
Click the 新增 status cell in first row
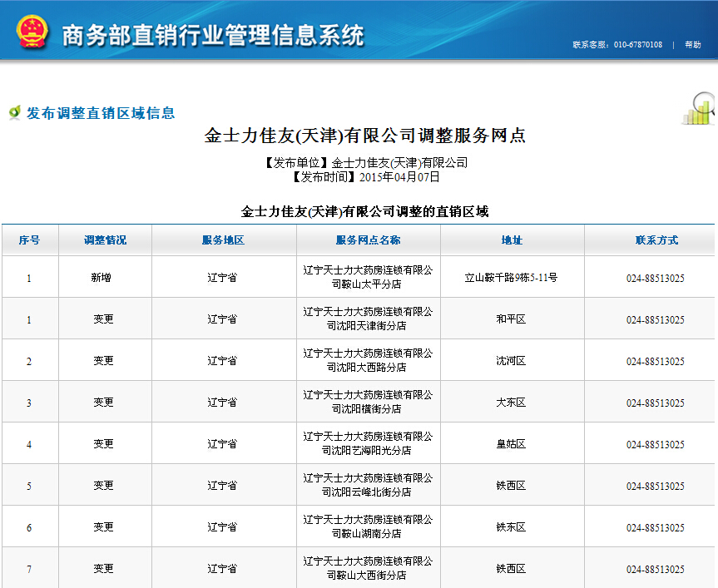coord(102,278)
